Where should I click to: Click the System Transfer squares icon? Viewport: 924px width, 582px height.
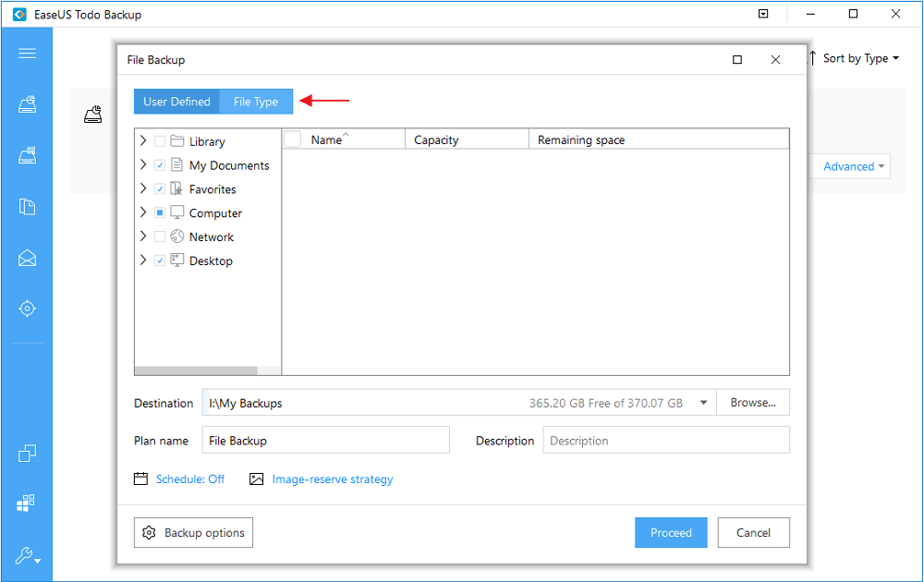(x=27, y=503)
